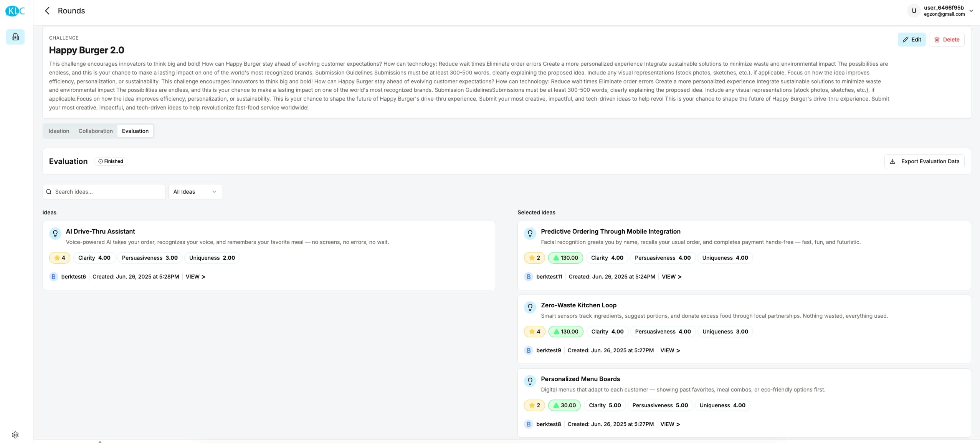The height and width of the screenshot is (443, 980).
Task: Click Export Evaluation Data button
Action: (924, 161)
